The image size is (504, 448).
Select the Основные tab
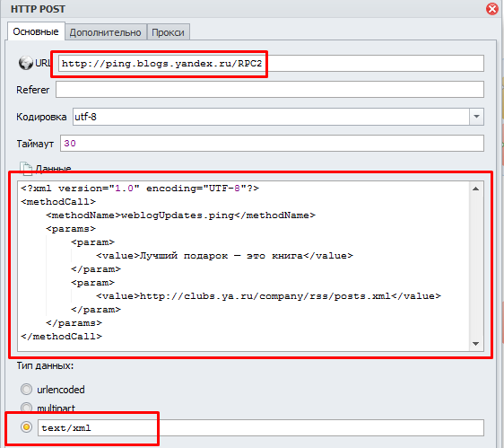coord(36,31)
